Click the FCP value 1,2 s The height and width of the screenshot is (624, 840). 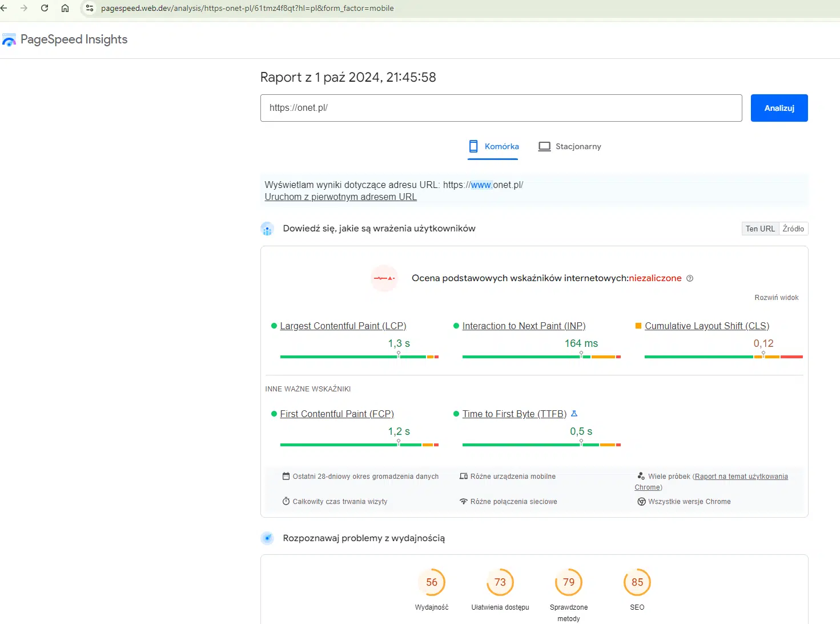pyautogui.click(x=399, y=431)
